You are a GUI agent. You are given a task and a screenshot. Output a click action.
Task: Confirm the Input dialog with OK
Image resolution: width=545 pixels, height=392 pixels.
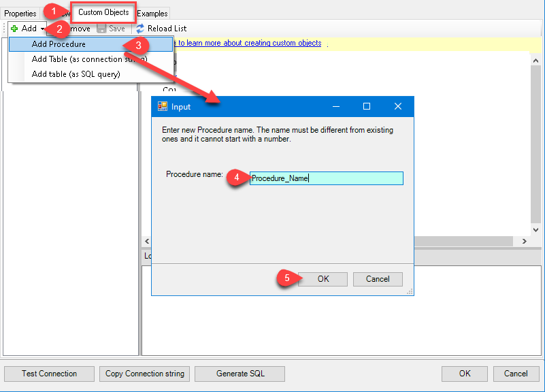(x=323, y=279)
